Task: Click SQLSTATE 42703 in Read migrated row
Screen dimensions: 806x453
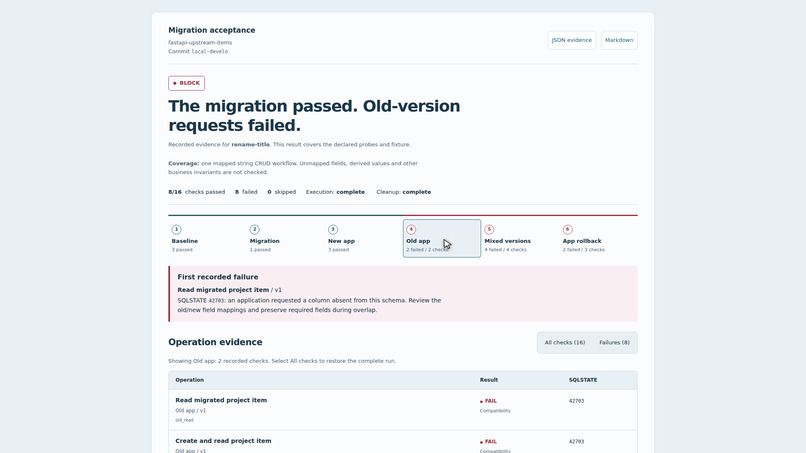Action: (576, 401)
